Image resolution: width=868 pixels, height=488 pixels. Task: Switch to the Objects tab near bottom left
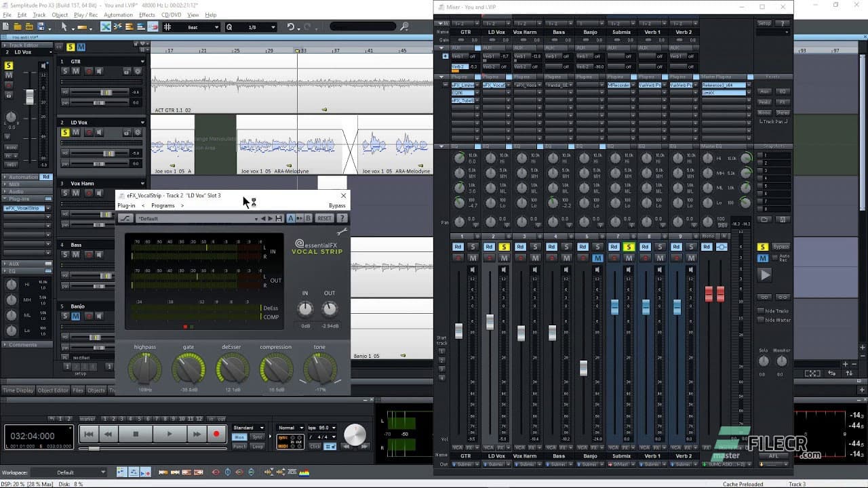(x=96, y=390)
